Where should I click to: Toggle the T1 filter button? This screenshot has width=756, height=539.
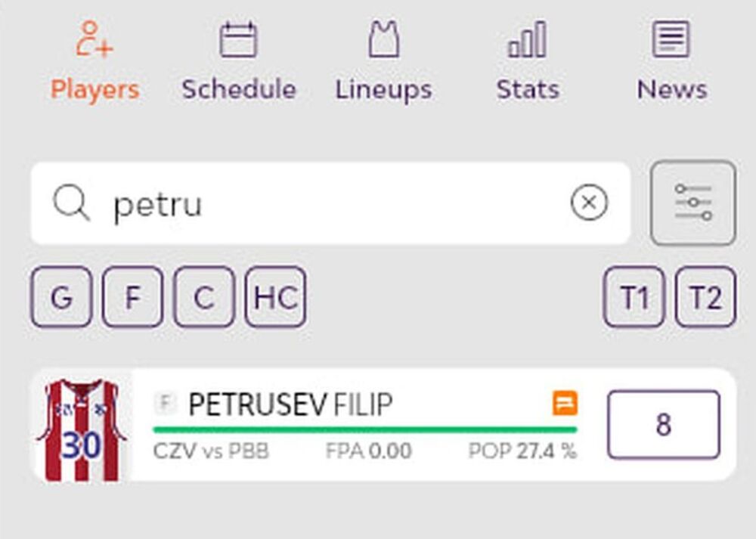pos(634,297)
